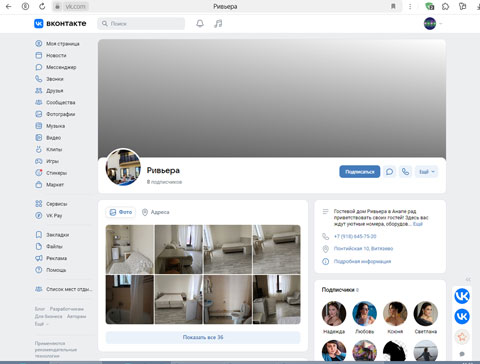Viewport: 480px width, 364px height.
Task: Select the Фото tab
Action: pos(121,212)
